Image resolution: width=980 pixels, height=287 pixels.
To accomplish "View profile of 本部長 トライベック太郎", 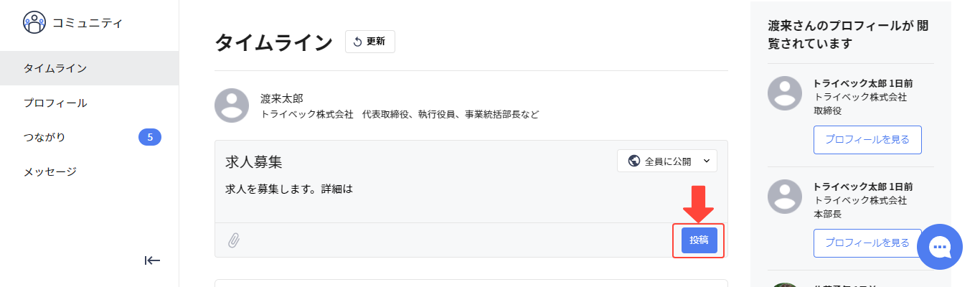I will (867, 243).
